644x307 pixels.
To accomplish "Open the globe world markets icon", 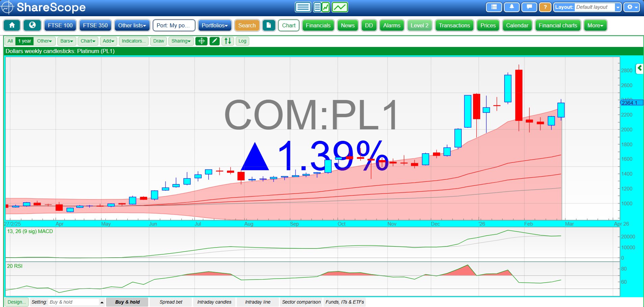I will coord(32,25).
